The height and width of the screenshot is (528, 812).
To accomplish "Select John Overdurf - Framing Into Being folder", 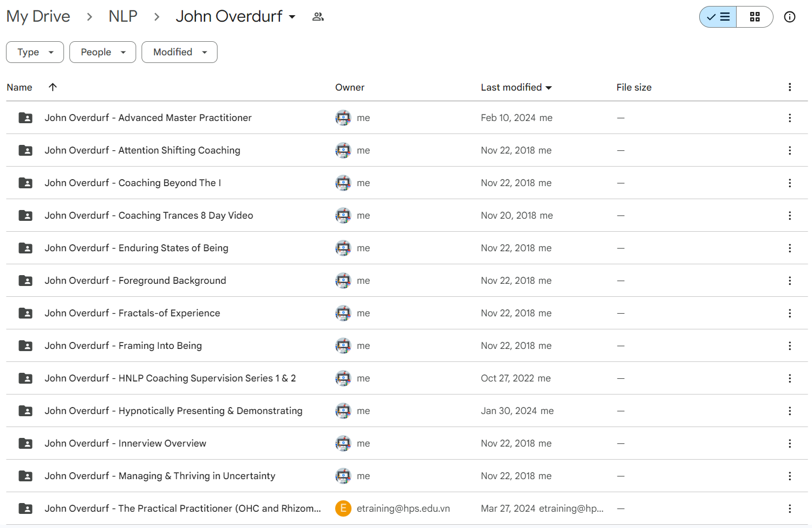I will pyautogui.click(x=123, y=346).
